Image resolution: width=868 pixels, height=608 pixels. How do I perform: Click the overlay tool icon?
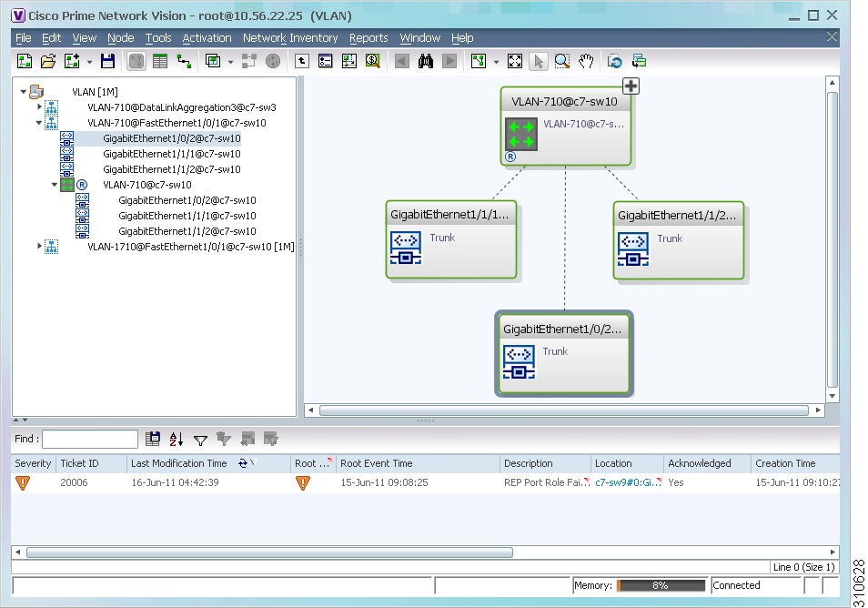213,61
